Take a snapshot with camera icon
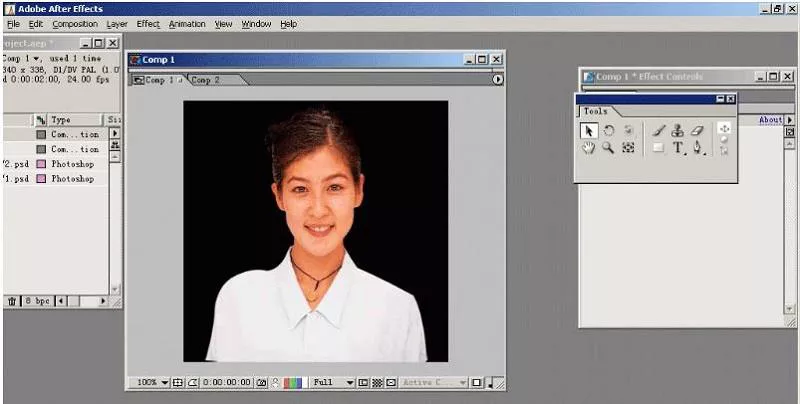This screenshot has width=800, height=404. [x=261, y=382]
